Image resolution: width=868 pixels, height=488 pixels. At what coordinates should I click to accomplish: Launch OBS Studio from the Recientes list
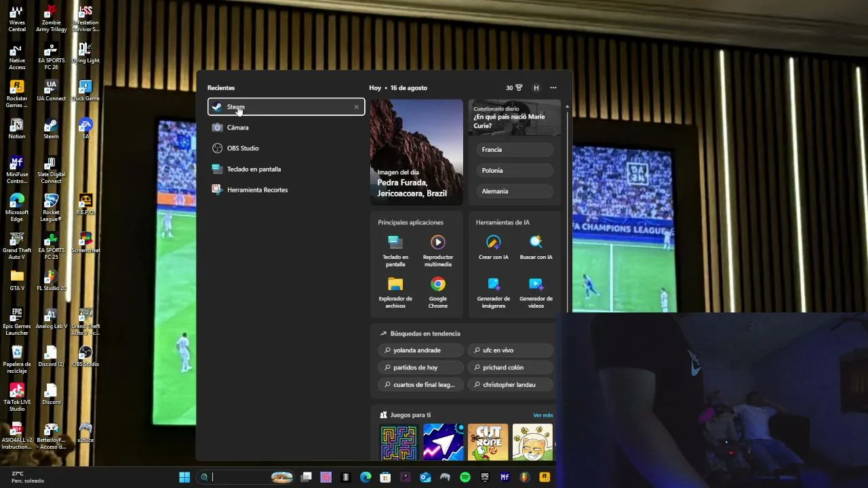click(x=286, y=148)
